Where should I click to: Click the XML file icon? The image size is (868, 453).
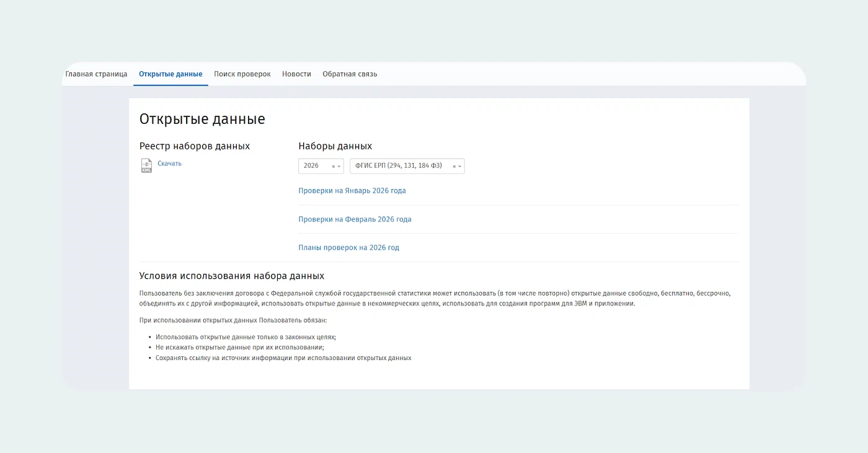tap(146, 165)
